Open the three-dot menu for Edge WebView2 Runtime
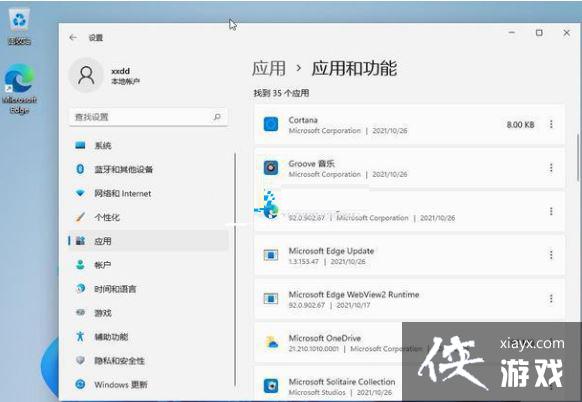582x402 pixels. pos(551,298)
